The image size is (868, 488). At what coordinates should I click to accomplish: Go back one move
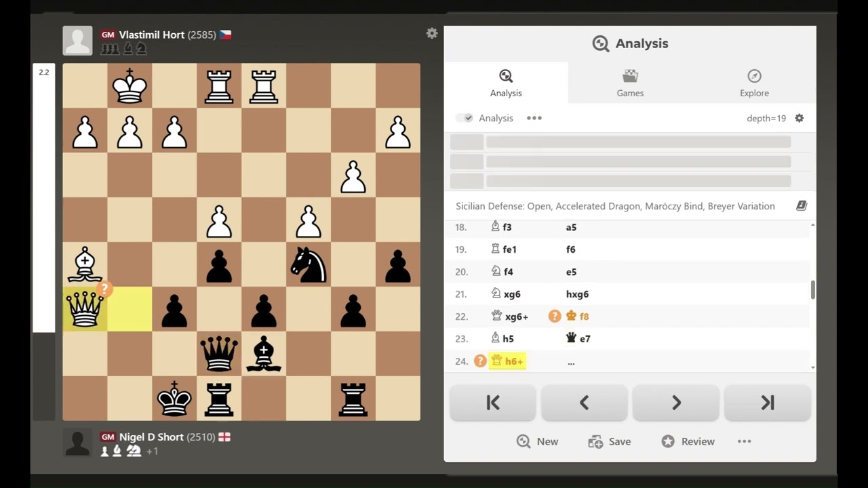pos(585,403)
